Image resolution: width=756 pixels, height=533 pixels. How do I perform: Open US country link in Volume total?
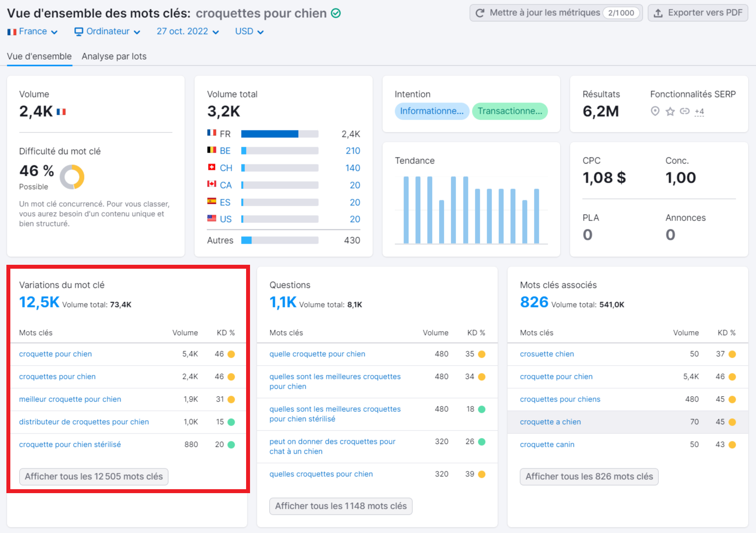226,219
